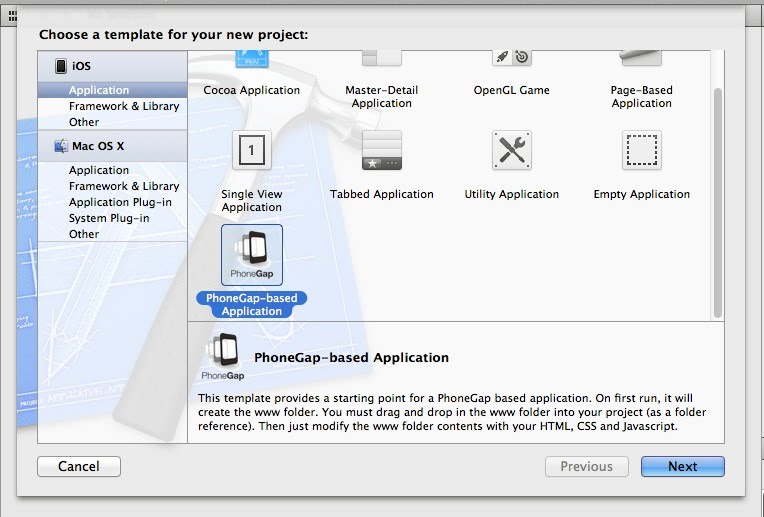Click the Cancel button

tap(79, 466)
